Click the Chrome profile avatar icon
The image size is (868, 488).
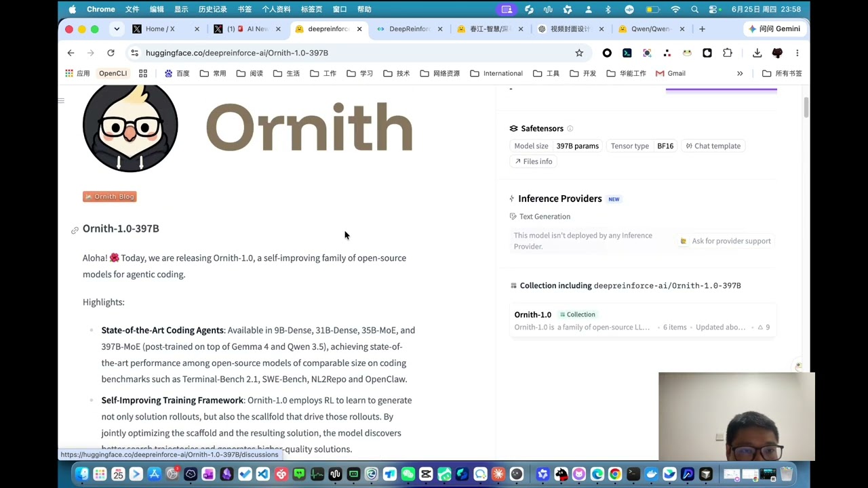[778, 53]
